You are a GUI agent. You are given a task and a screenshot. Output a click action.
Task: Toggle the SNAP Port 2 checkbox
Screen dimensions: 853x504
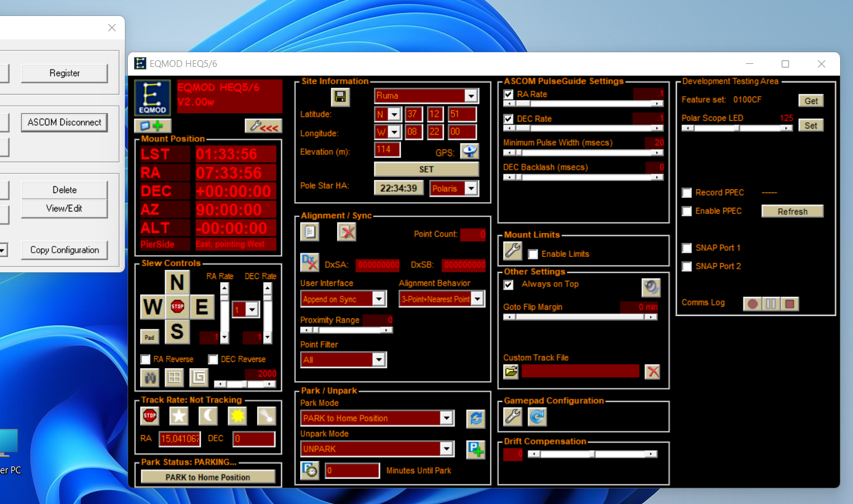(687, 267)
